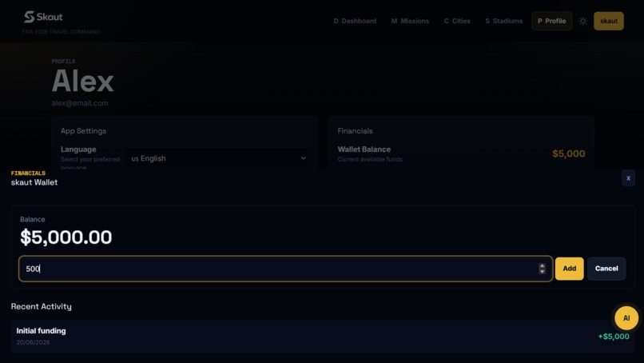Click the Wallet Balance label
Screen dimensions: 644x363
[x=364, y=150]
